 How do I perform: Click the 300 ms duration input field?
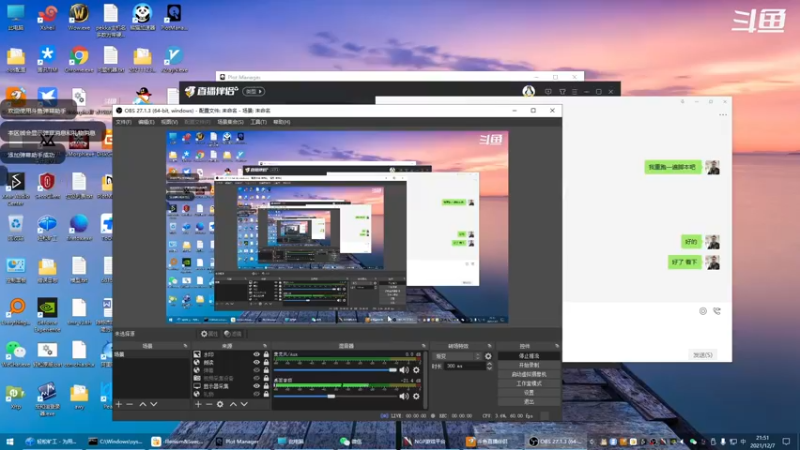click(464, 366)
